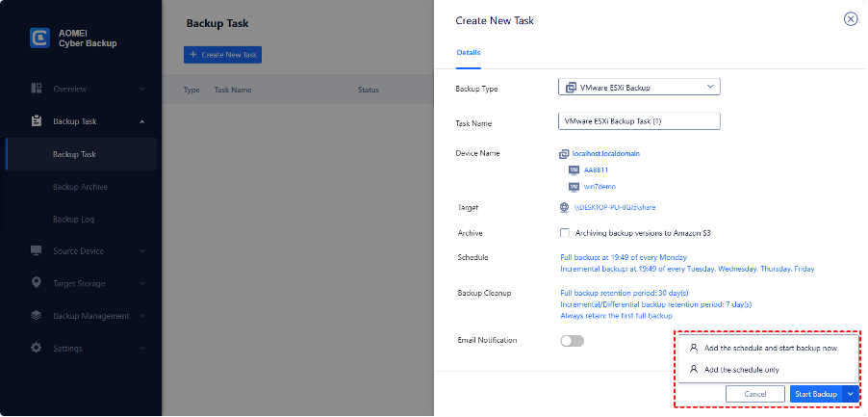Click the Backup Management layers icon

pyautogui.click(x=37, y=316)
